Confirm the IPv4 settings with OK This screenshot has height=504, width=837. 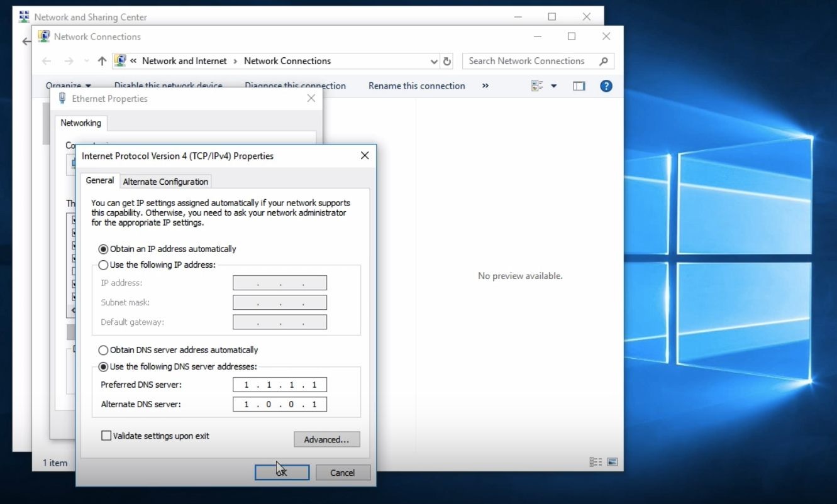(x=282, y=473)
